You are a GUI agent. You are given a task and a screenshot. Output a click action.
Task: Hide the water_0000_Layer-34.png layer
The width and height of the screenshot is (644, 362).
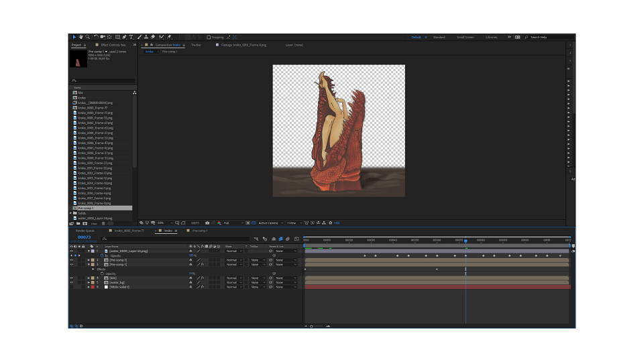(x=71, y=251)
